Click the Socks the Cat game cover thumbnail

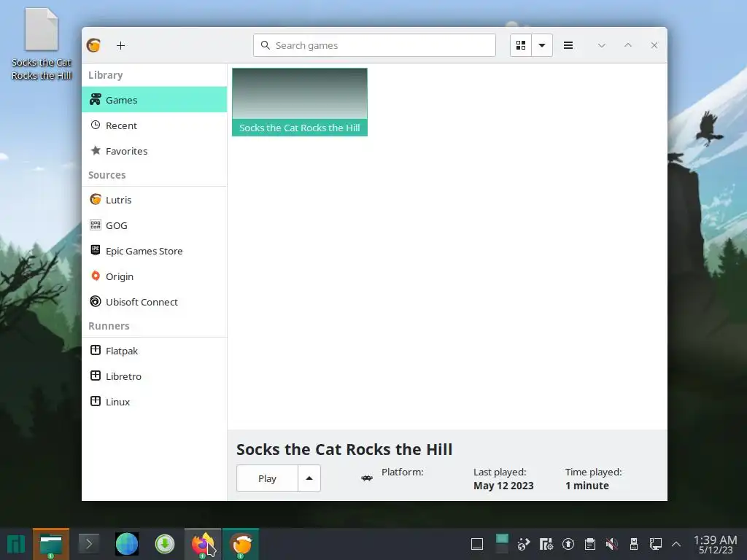tap(300, 102)
